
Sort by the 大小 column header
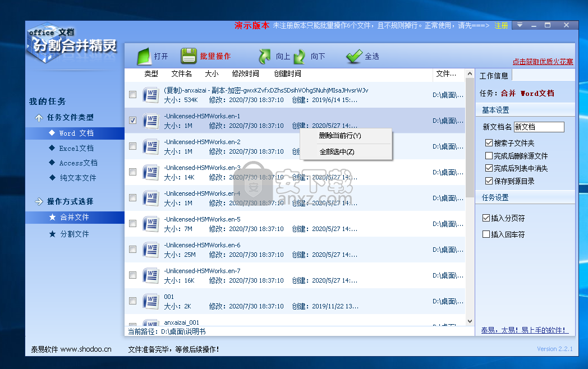tap(212, 74)
